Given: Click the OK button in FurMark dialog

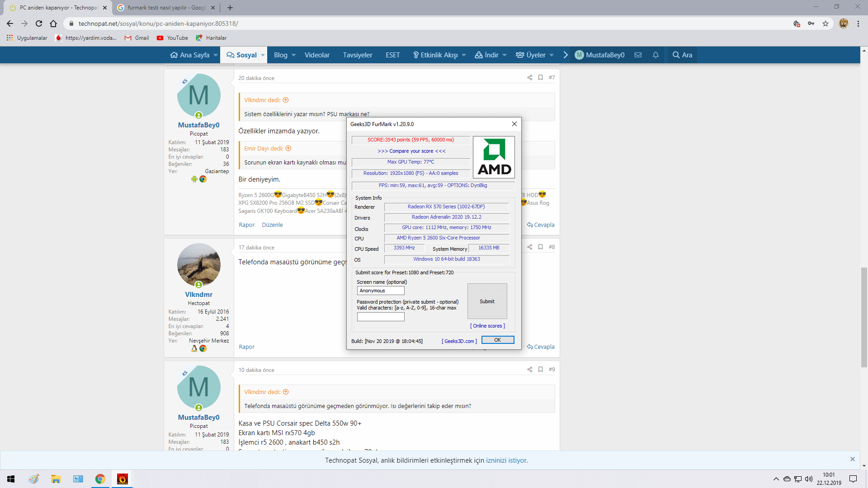Looking at the screenshot, I should click(x=497, y=340).
